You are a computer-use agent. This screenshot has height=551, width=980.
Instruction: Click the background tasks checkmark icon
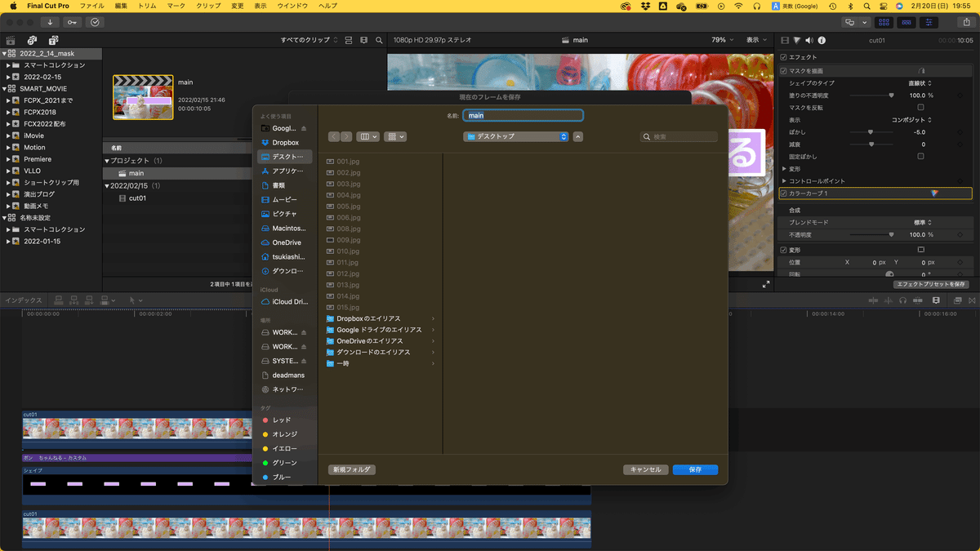click(x=95, y=22)
